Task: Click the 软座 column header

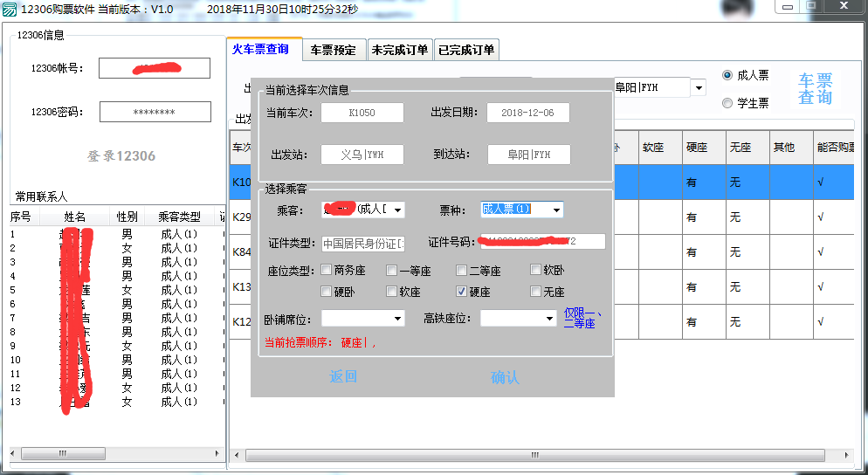Action: coord(660,148)
